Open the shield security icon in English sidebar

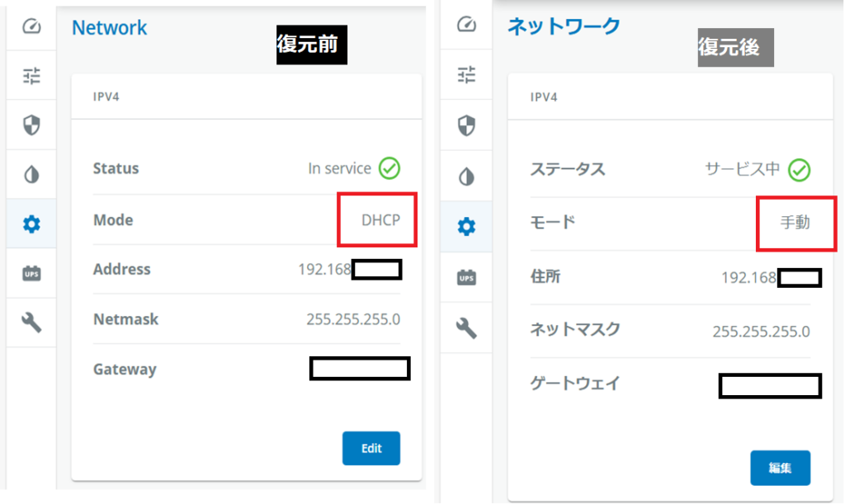(31, 125)
